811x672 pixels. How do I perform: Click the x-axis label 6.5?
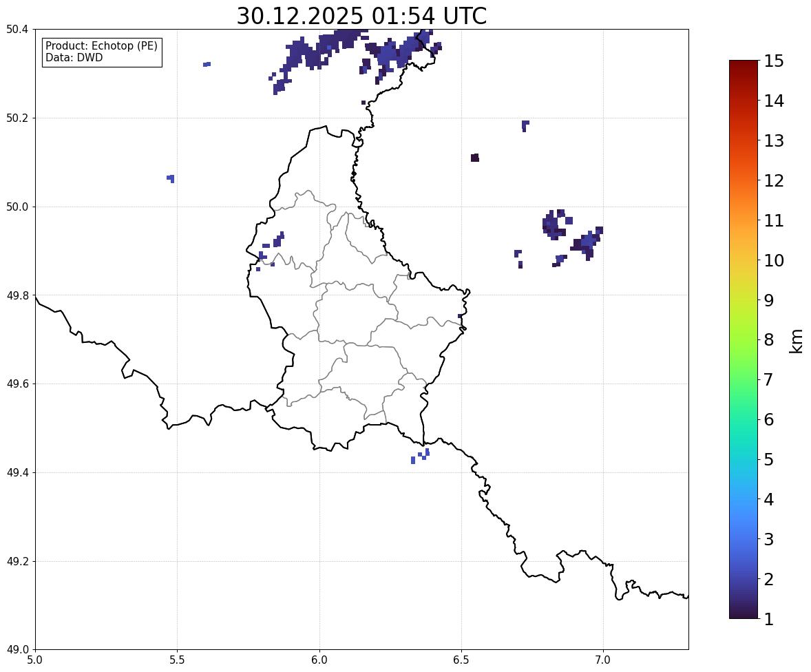point(461,660)
